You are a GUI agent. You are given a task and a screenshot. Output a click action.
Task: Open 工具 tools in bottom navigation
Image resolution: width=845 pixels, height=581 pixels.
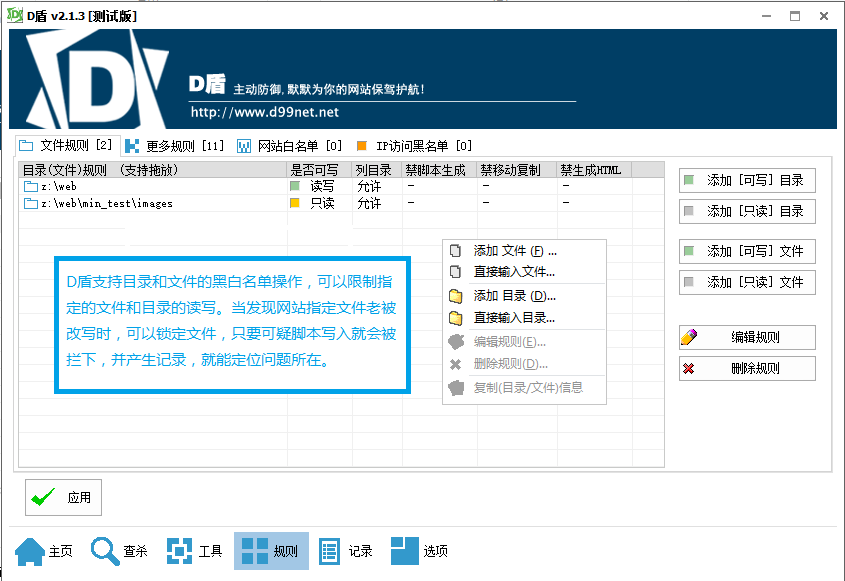tap(195, 551)
